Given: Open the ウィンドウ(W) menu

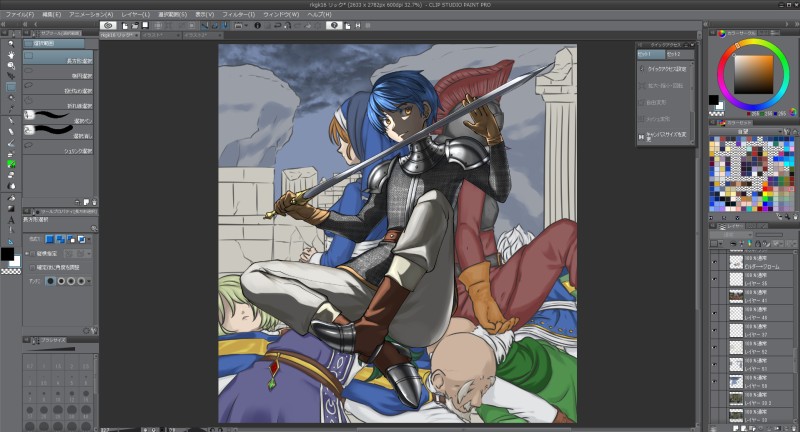Looking at the screenshot, I should click(280, 14).
